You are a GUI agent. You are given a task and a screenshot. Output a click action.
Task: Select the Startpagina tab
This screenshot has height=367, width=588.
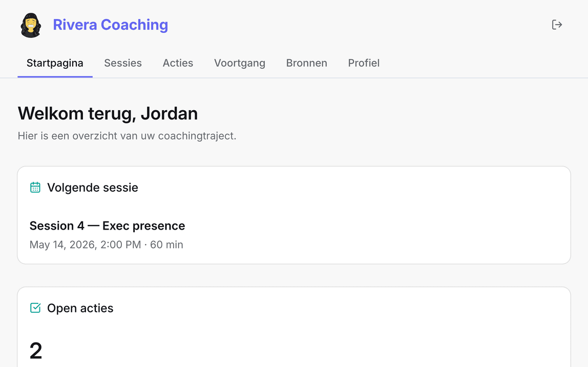click(x=55, y=63)
